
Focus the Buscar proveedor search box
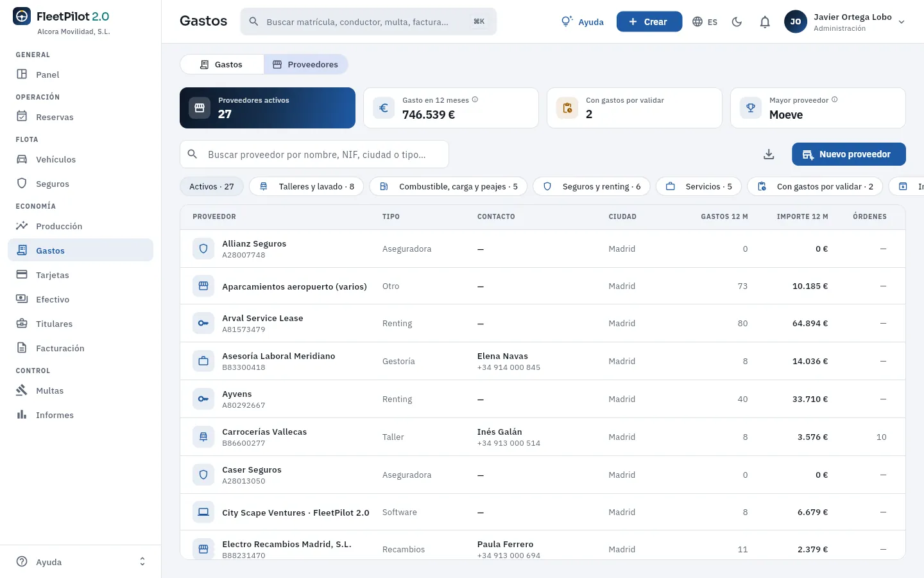click(314, 154)
